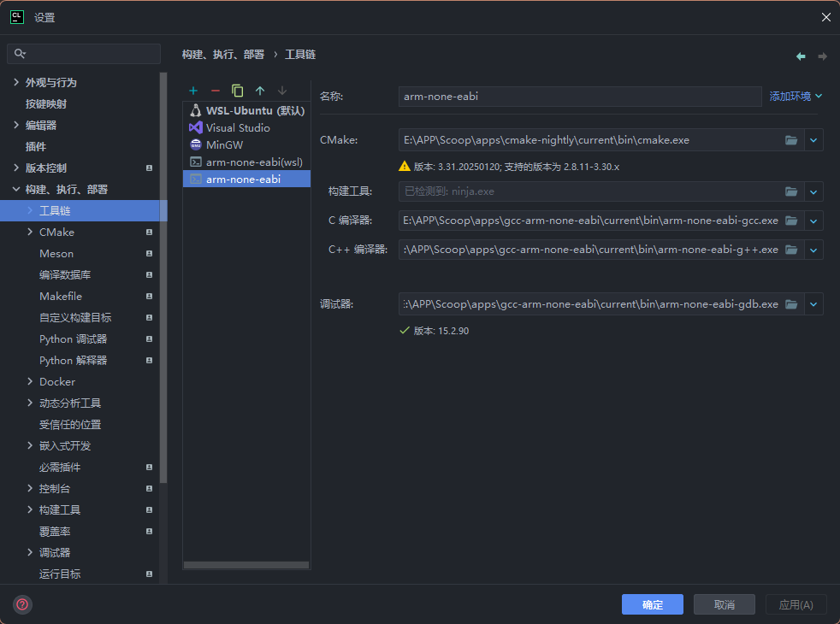Viewport: 840px width, 624px height.
Task: Click 应用(A) button
Action: pyautogui.click(x=796, y=604)
